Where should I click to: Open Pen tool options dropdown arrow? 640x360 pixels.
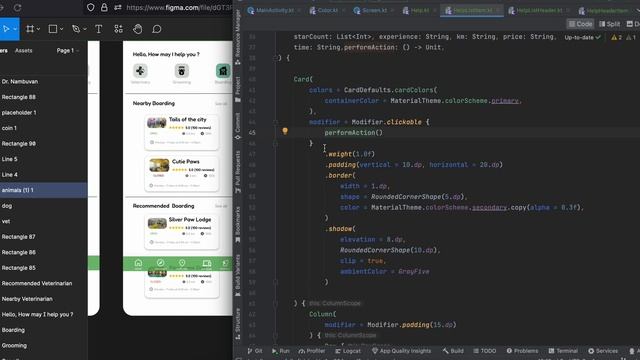click(x=85, y=29)
